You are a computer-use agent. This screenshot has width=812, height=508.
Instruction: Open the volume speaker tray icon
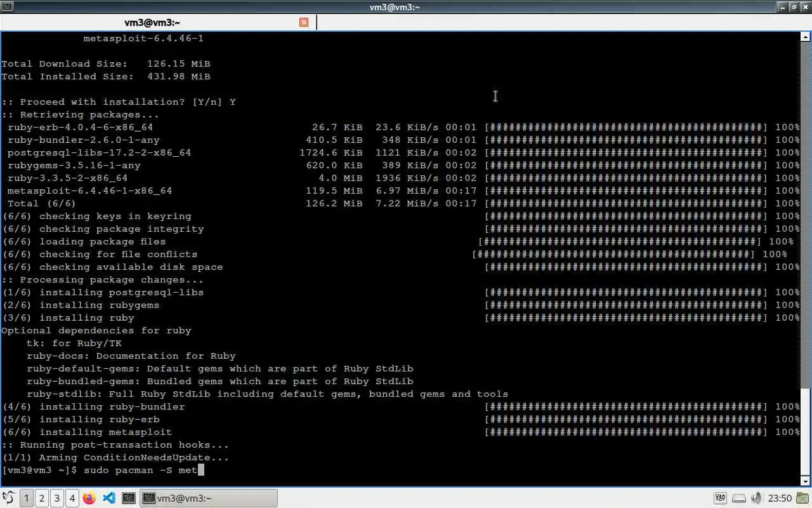756,498
